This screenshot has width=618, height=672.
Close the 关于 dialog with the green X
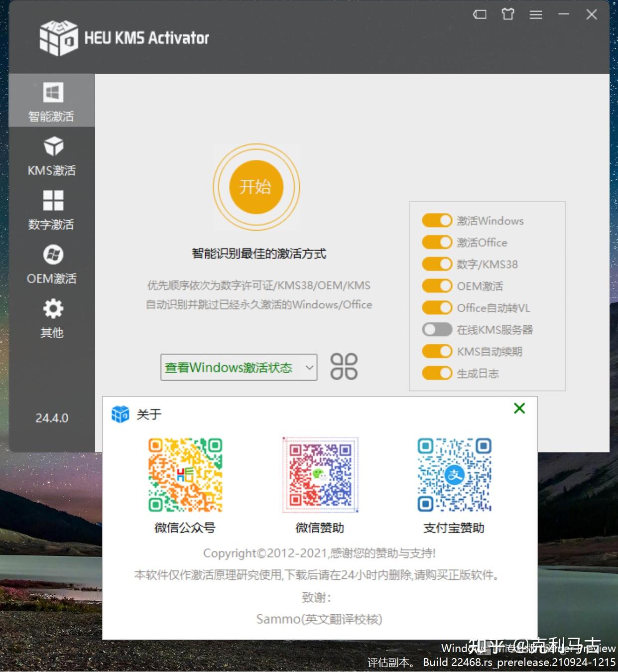519,408
